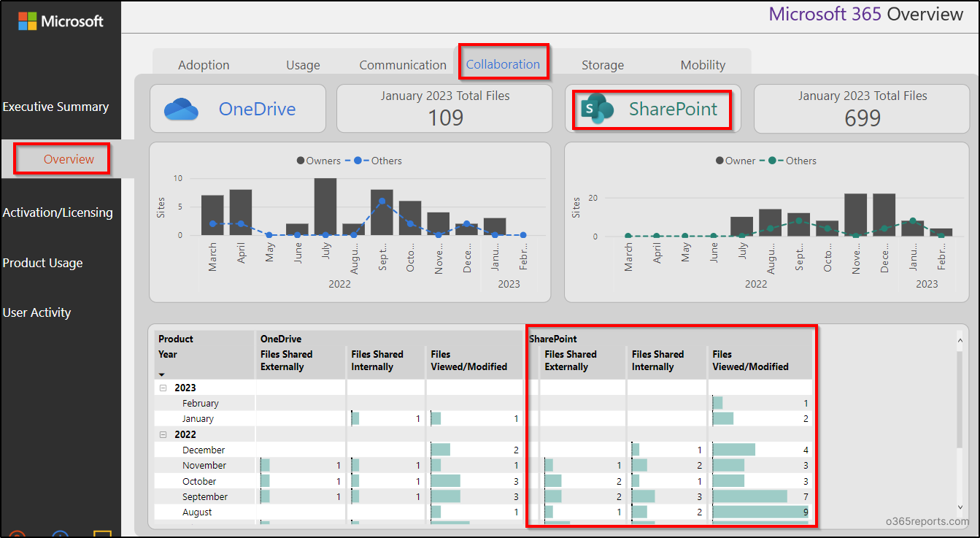Viewport: 980px width, 538px height.
Task: Select the OneDrive total files card showing 109
Action: (445, 109)
